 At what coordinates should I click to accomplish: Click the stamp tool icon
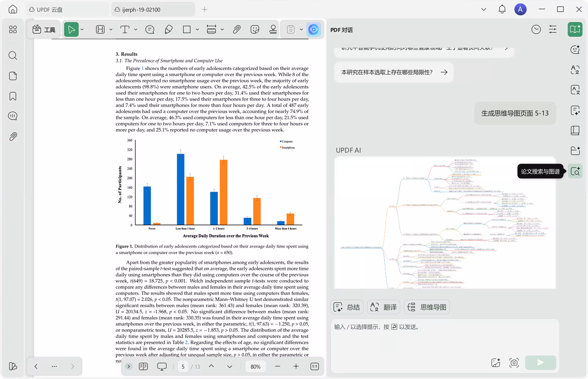(x=273, y=30)
